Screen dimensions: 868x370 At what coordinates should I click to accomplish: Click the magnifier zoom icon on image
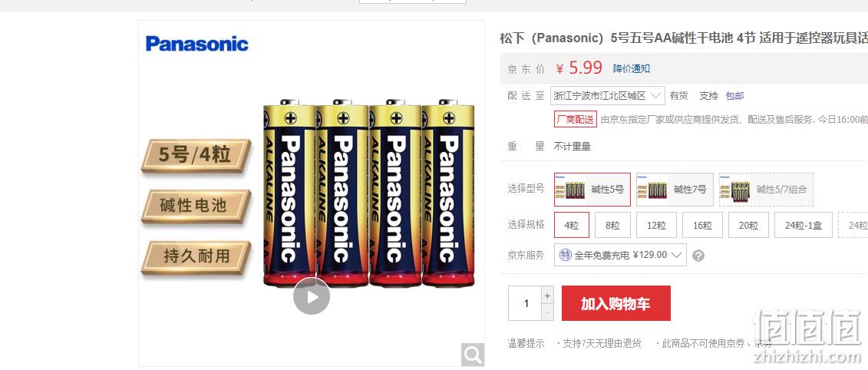[x=473, y=355]
